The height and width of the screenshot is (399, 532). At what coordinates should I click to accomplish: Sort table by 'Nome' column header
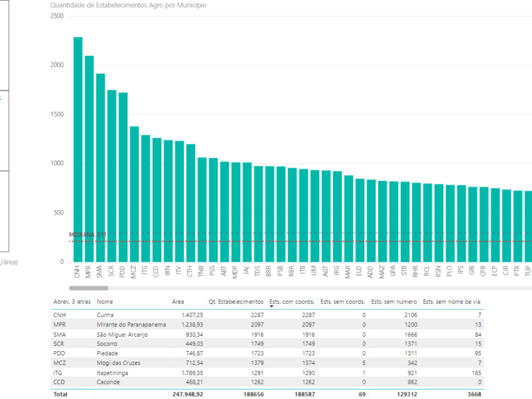tap(105, 302)
